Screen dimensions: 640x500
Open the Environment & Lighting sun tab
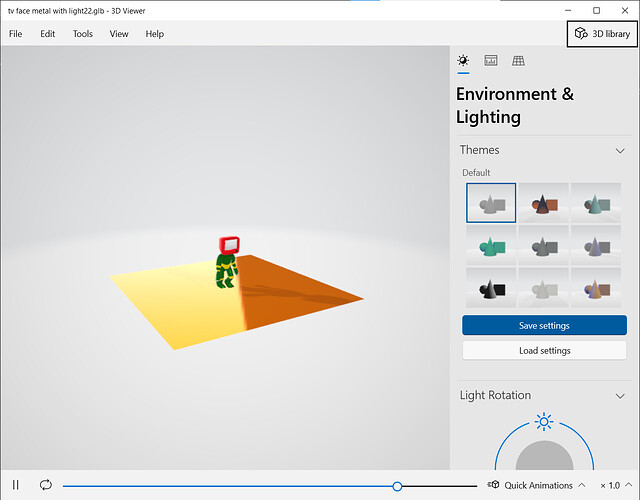pos(463,61)
